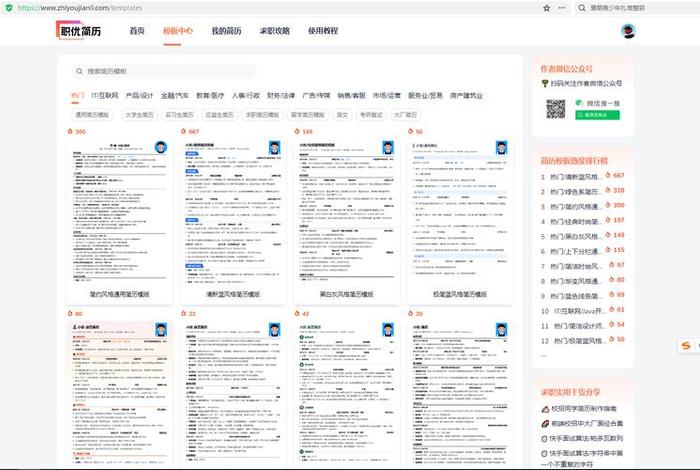Viewport: 700px width, 470px height.
Task: Click the 大学生简历 filter tag
Action: (x=139, y=115)
